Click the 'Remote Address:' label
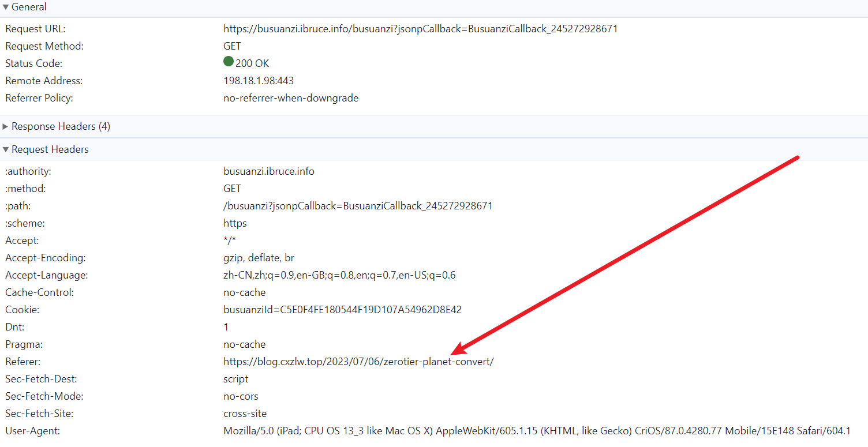This screenshot has height=447, width=868. (44, 81)
